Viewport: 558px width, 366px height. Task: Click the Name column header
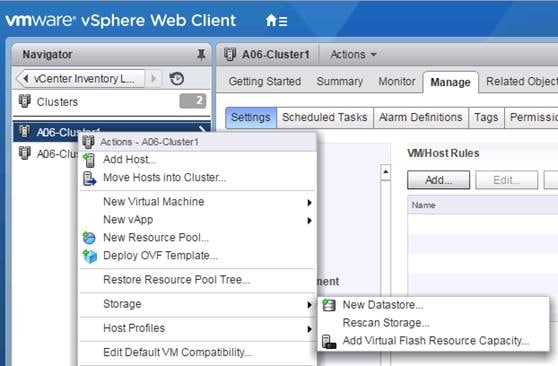click(423, 205)
